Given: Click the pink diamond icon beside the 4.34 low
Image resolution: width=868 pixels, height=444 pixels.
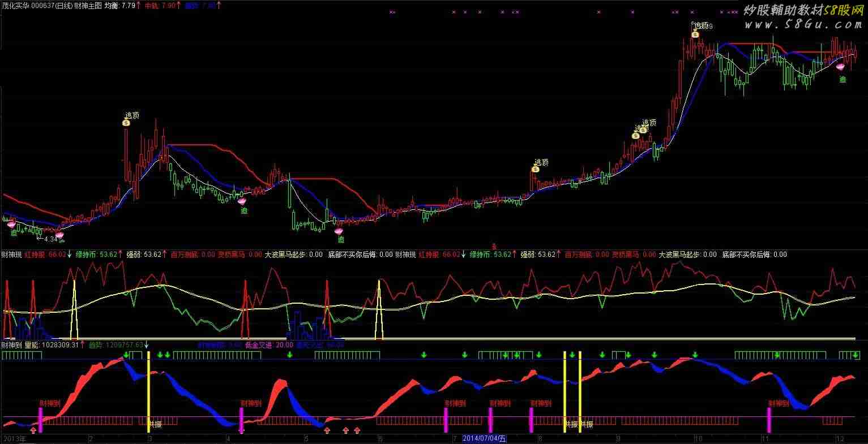Looking at the screenshot, I should click(x=59, y=235).
